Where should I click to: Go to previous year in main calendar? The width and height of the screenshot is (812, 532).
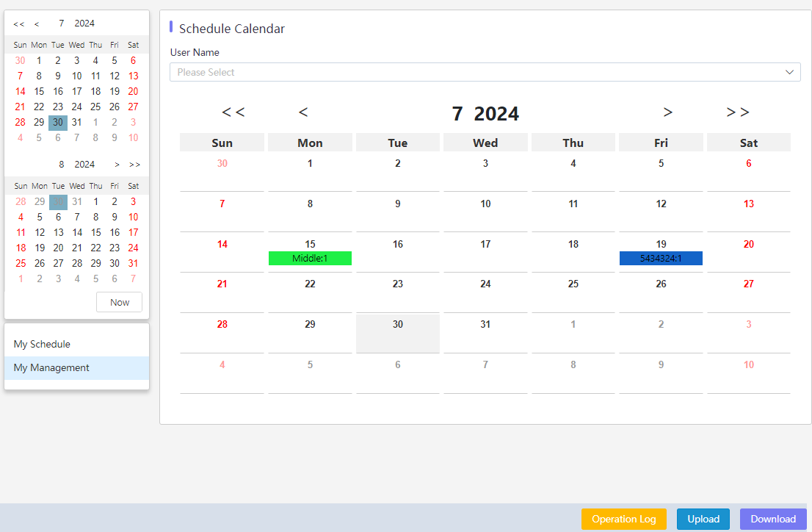tap(233, 112)
